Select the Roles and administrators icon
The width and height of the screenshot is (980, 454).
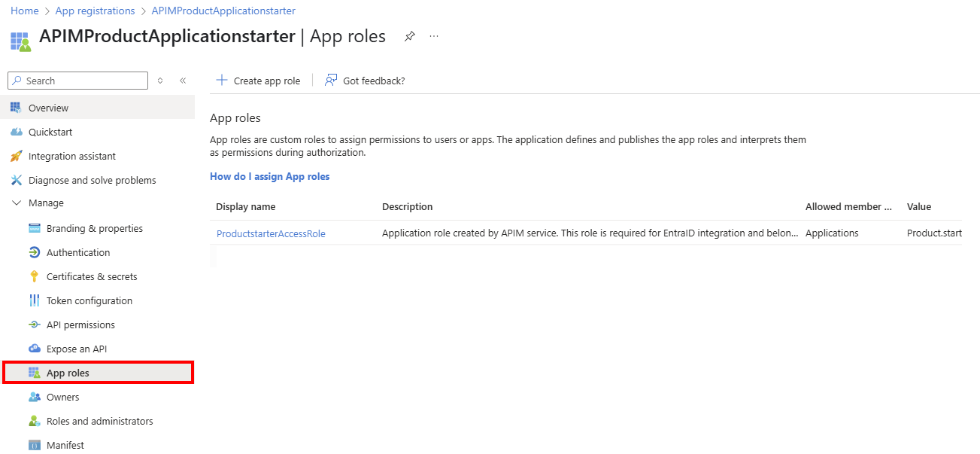(33, 420)
